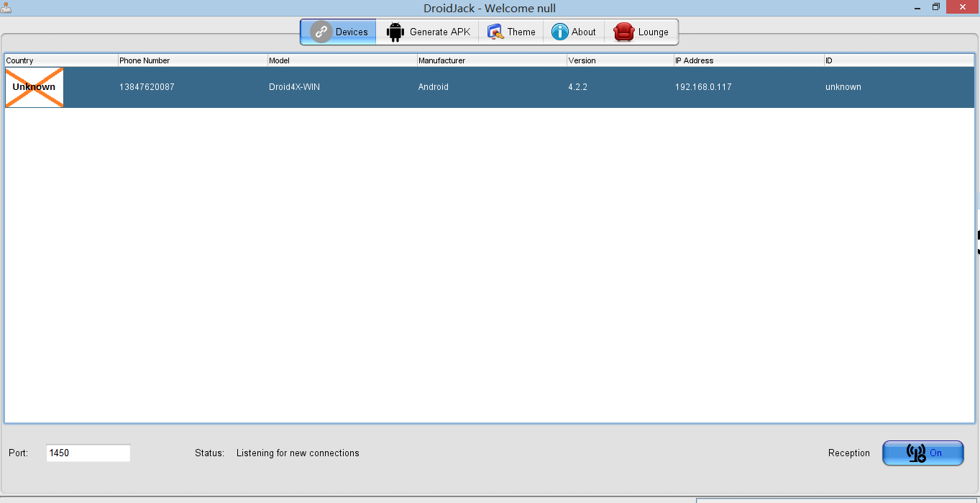Open the About tab
The width and height of the screenshot is (980, 503).
[x=574, y=32]
